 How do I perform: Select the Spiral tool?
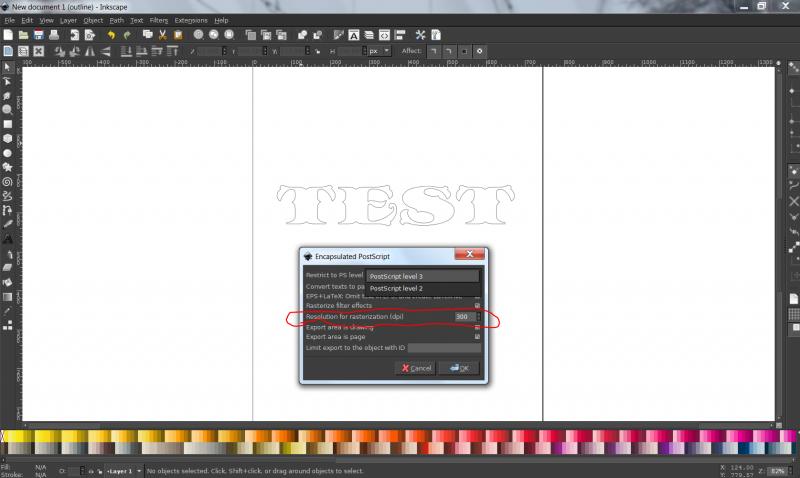point(7,182)
